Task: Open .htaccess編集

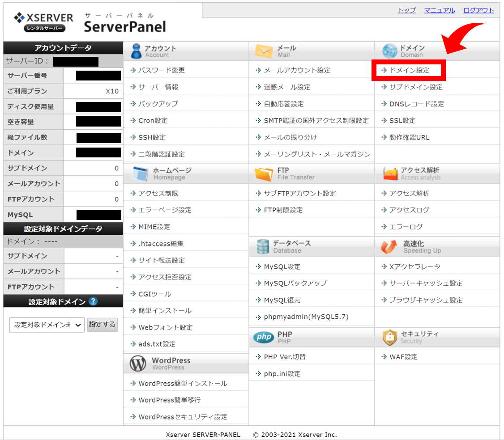Action: [x=161, y=243]
